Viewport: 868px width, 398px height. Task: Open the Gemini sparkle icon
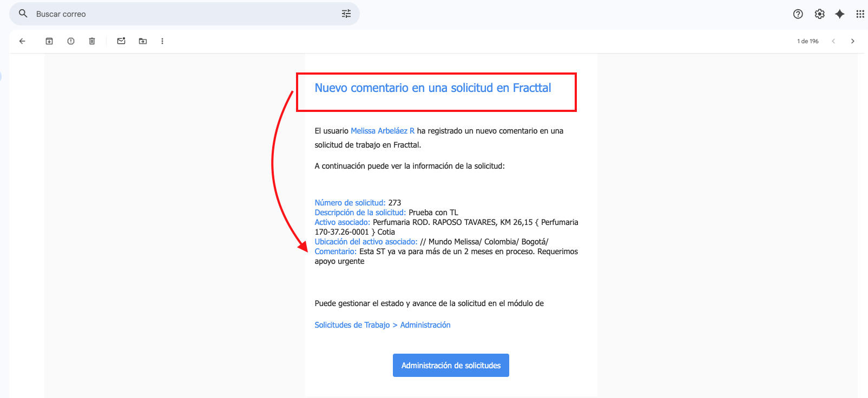pos(840,14)
